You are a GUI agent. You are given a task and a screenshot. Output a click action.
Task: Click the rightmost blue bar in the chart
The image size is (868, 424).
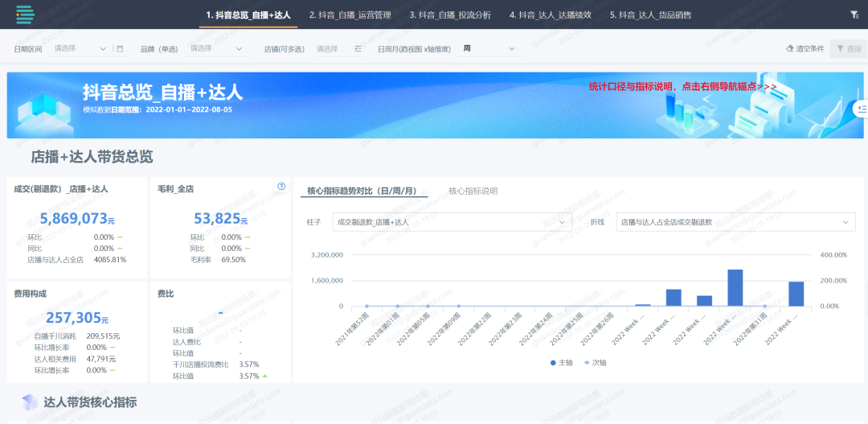(x=796, y=294)
